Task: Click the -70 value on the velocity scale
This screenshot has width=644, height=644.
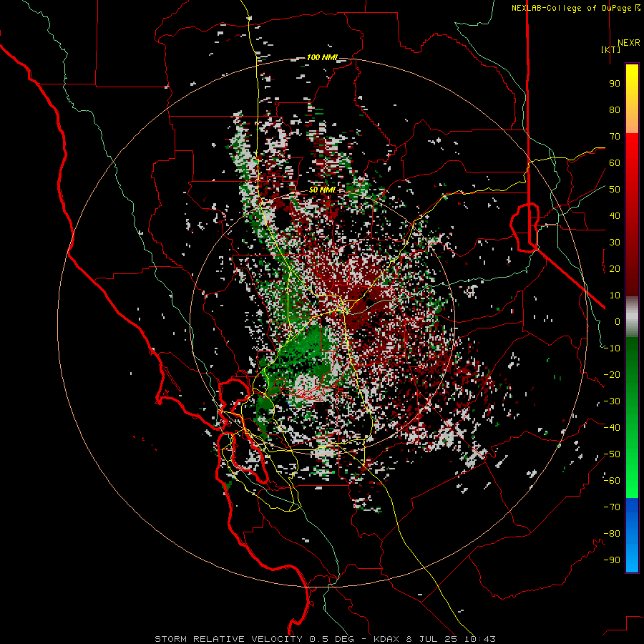Action: (612, 507)
